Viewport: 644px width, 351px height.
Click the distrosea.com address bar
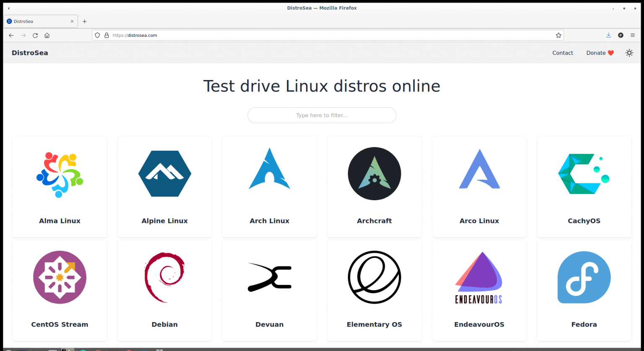(x=328, y=36)
